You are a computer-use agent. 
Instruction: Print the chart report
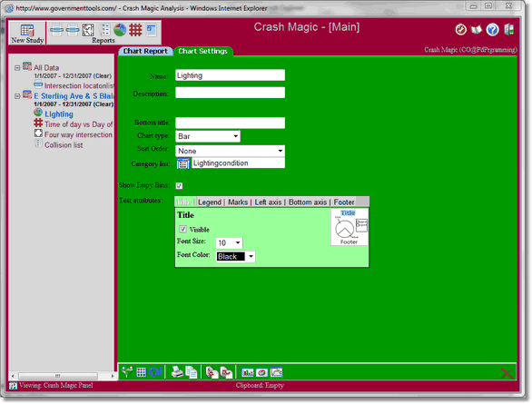point(177,372)
